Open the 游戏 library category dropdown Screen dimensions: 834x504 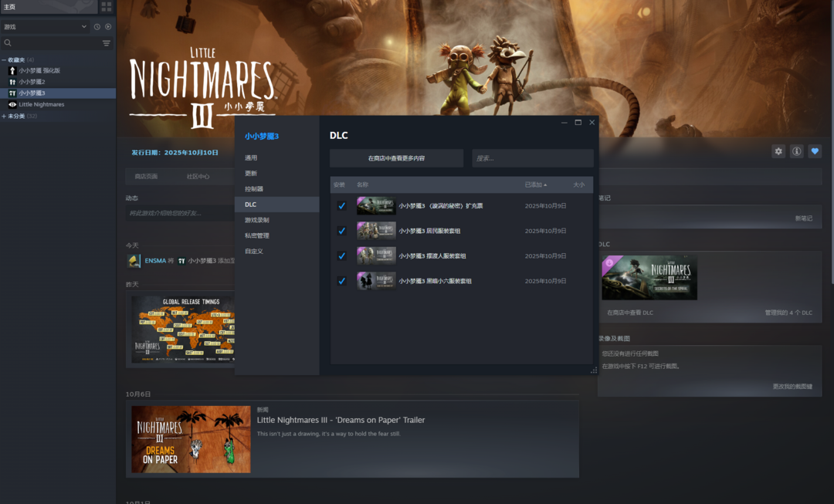[45, 26]
